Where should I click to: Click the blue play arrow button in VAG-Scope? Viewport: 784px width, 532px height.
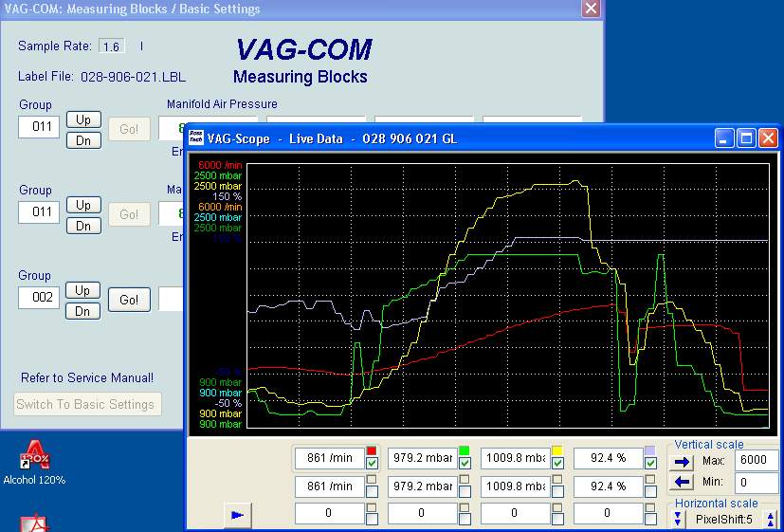[x=237, y=515]
